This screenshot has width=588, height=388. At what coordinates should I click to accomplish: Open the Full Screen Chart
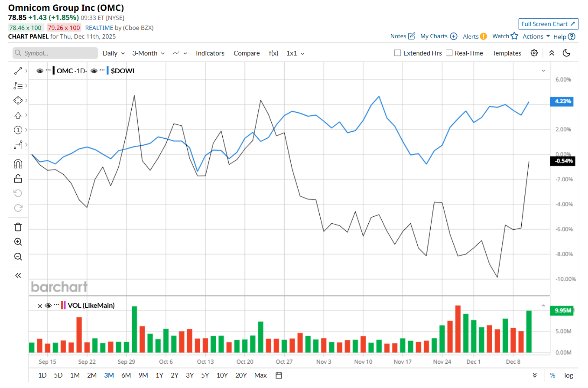point(548,24)
